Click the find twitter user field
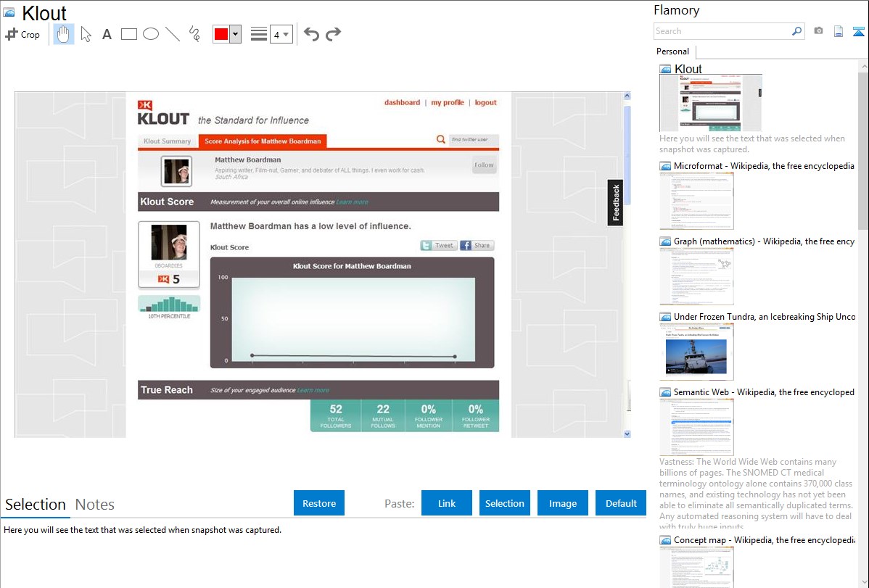Screen dimensions: 869x588 [x=473, y=140]
